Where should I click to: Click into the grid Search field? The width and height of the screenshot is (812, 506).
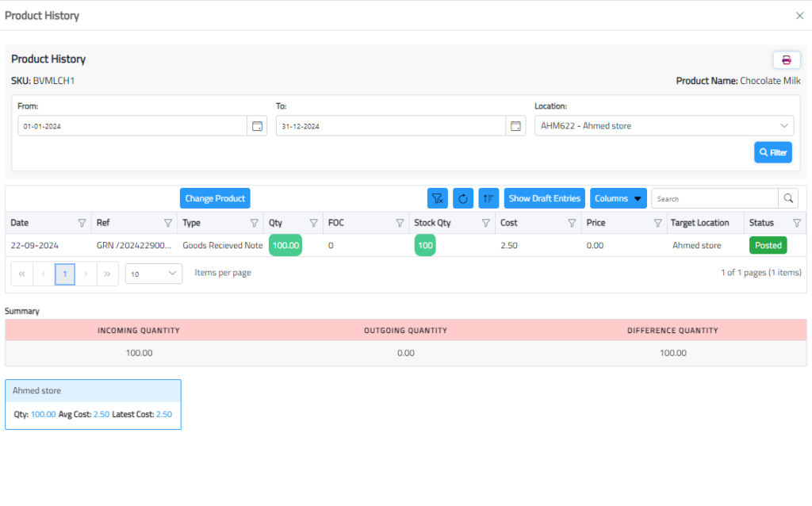(714, 198)
